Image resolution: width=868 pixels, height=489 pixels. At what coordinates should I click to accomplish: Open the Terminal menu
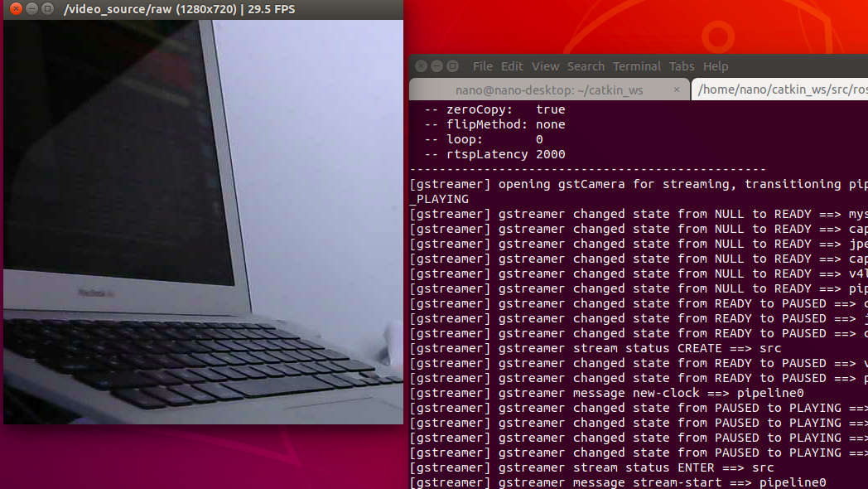click(x=637, y=66)
